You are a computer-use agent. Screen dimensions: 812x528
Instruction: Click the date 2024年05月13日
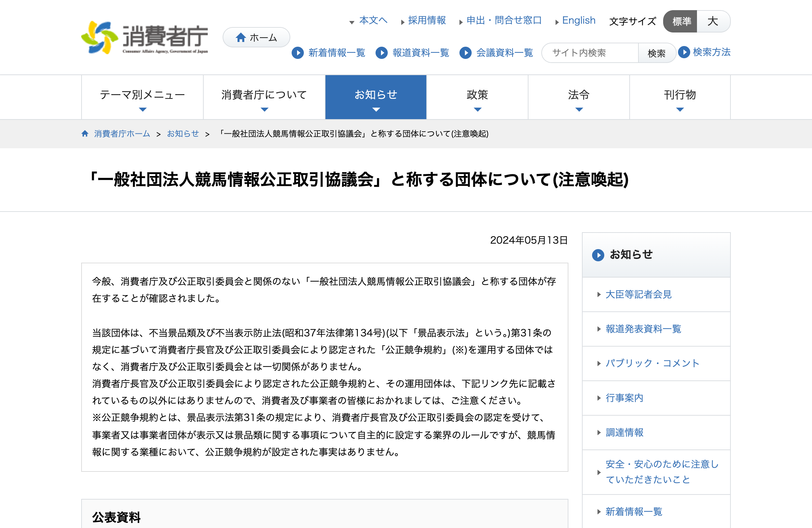click(529, 240)
